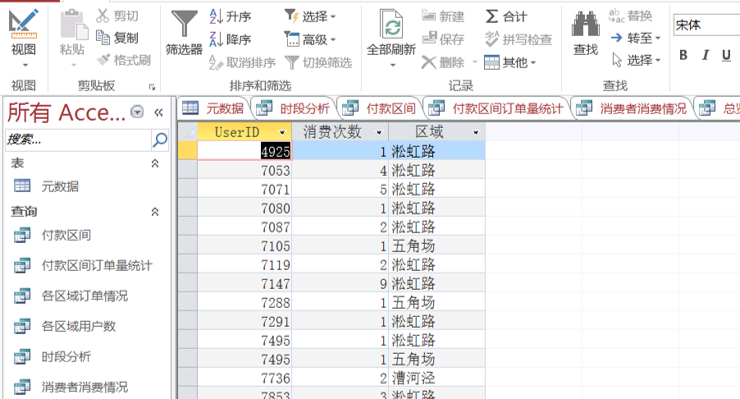Click the 五角场 cell in row 7105

click(x=437, y=246)
